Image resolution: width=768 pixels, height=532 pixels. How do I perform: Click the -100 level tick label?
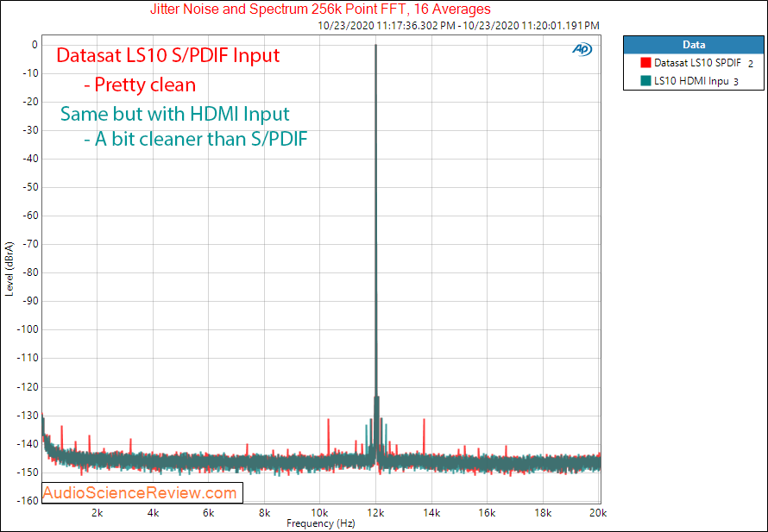[27, 329]
